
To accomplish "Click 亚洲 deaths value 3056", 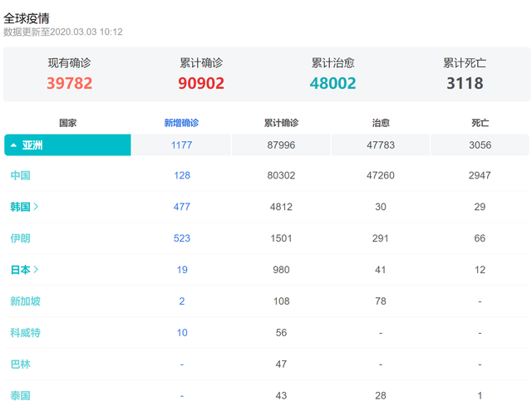I will coord(480,145).
